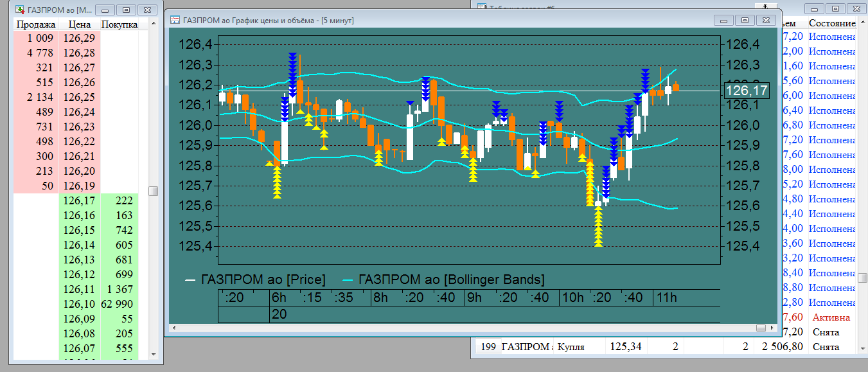Viewport: 868px width, 372px height.
Task: Select the bid price 126,09 cell
Action: pos(80,319)
